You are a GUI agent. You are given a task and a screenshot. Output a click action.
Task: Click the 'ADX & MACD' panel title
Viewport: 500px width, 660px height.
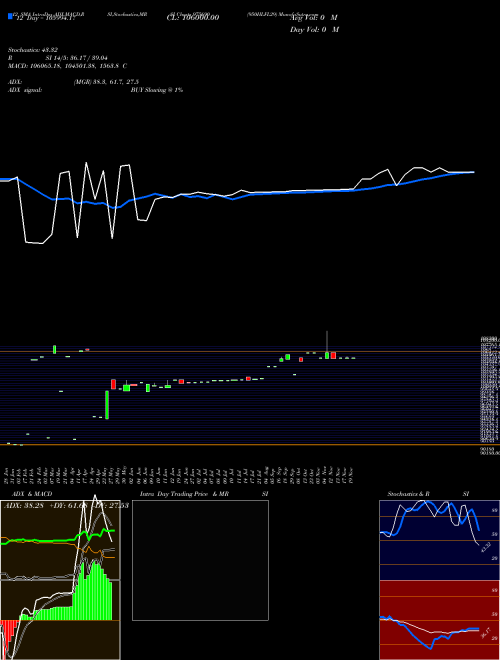(32, 494)
